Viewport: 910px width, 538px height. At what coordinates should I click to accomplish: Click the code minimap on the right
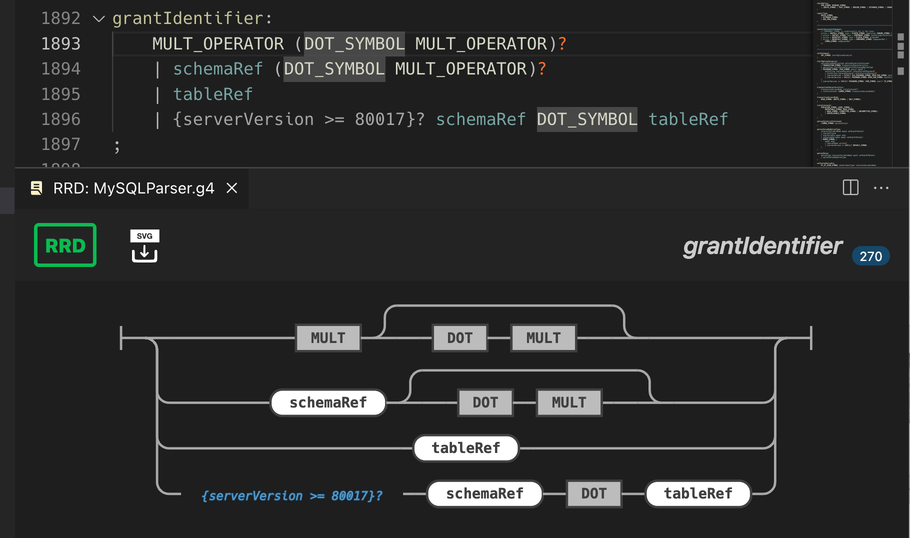(x=858, y=80)
